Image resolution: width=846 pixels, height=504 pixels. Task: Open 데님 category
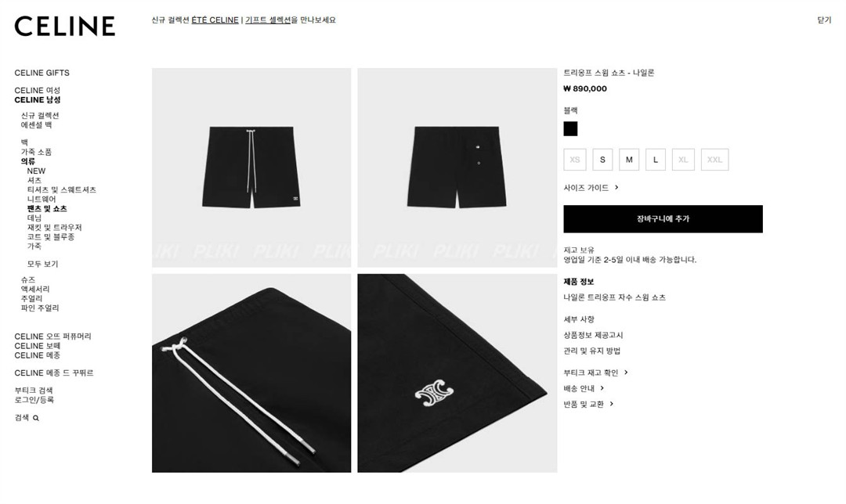pos(34,218)
